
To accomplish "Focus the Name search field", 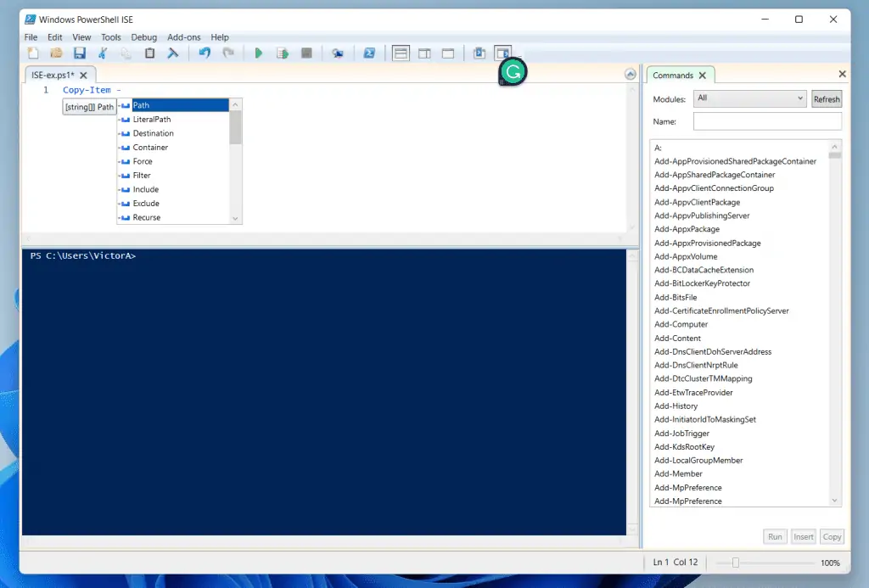I will pyautogui.click(x=767, y=121).
